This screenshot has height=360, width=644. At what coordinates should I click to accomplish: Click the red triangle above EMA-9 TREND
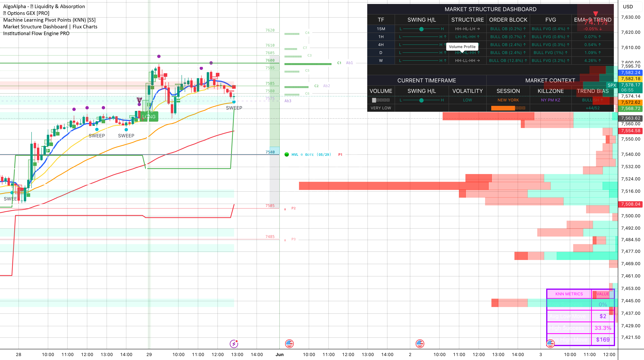(596, 13)
